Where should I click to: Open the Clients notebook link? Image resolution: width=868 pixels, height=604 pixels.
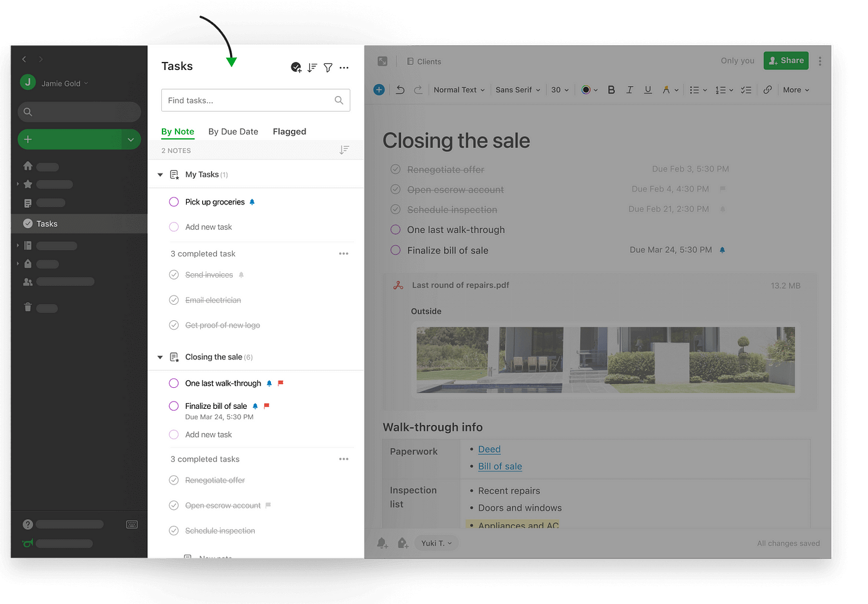(424, 61)
